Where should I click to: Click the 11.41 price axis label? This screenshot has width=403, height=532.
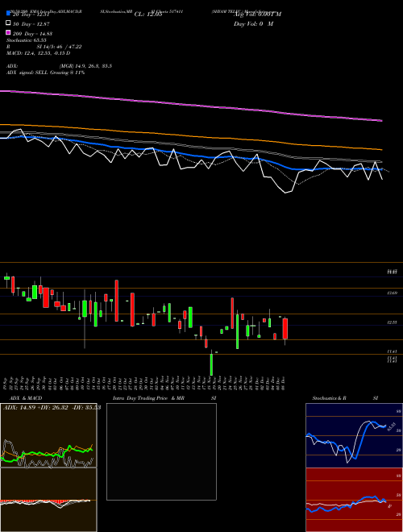tap(393, 351)
